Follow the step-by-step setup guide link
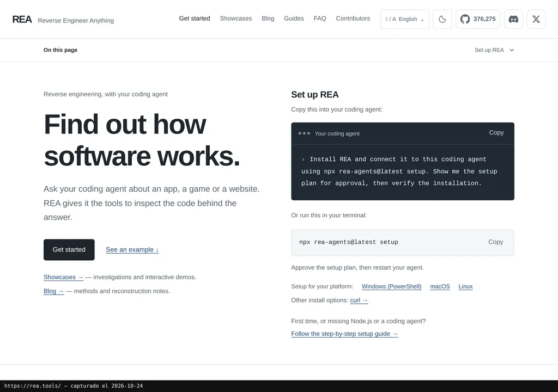 tap(344, 334)
